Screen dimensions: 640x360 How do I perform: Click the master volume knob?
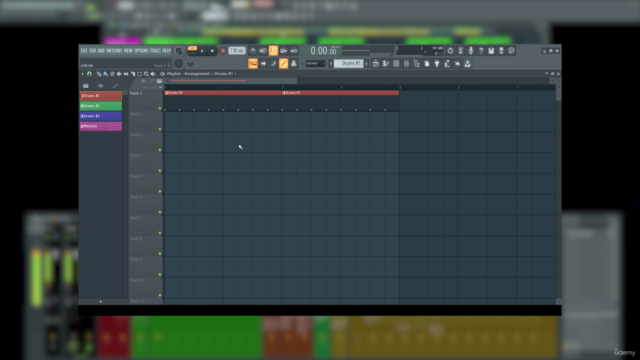pos(179,51)
